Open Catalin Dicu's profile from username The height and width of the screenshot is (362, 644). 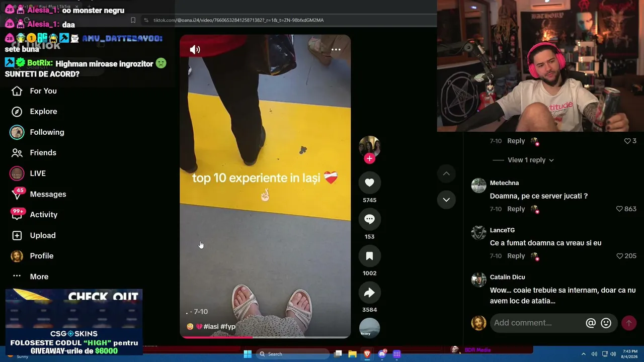click(x=507, y=277)
